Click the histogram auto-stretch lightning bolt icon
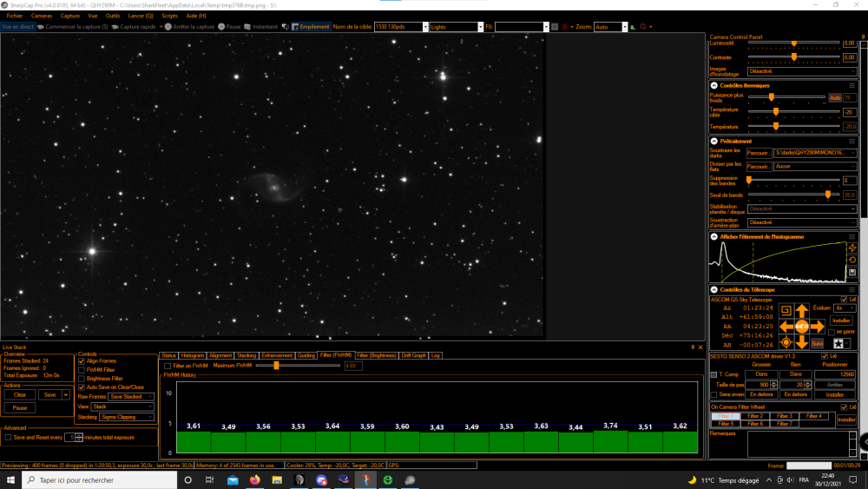 pyautogui.click(x=852, y=248)
